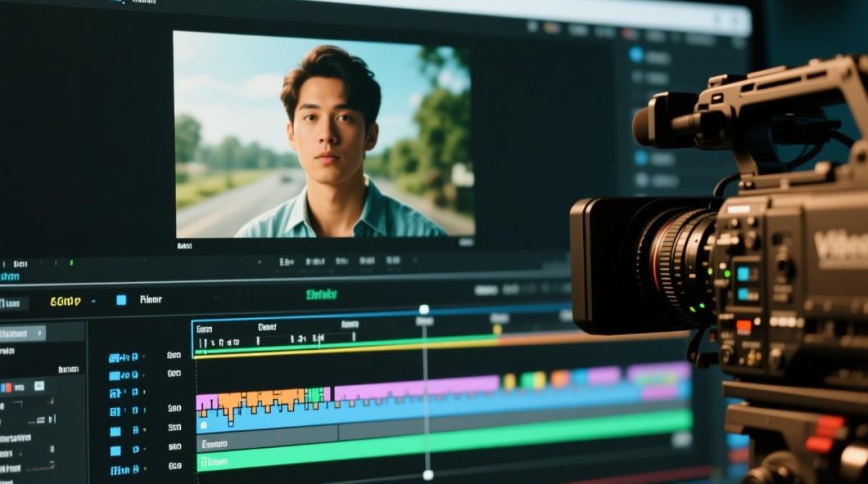Click the fourth track's blue header icon

click(x=115, y=411)
